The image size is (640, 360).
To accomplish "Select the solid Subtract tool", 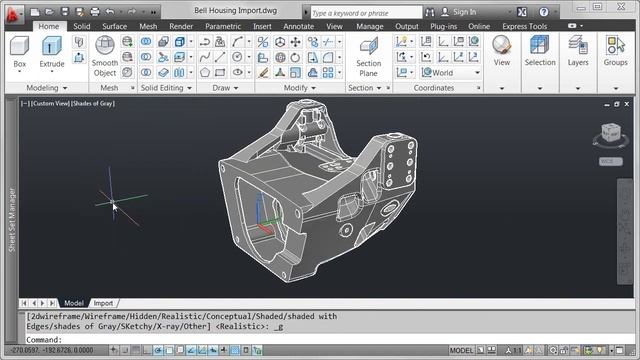I will pos(146,57).
